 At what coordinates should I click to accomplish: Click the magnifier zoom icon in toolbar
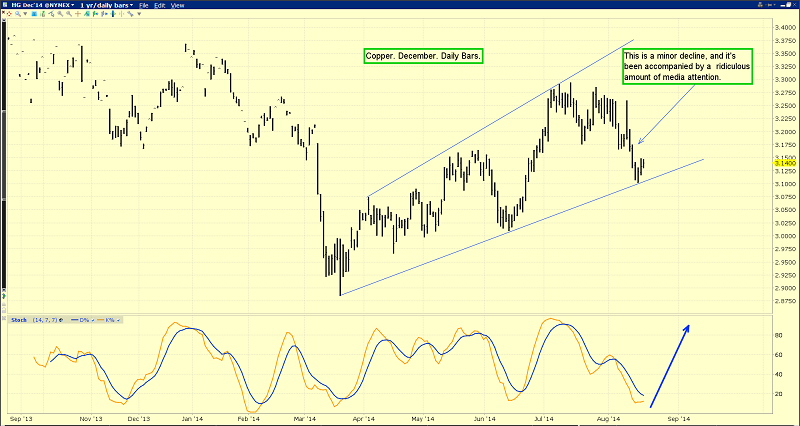[x=760, y=6]
